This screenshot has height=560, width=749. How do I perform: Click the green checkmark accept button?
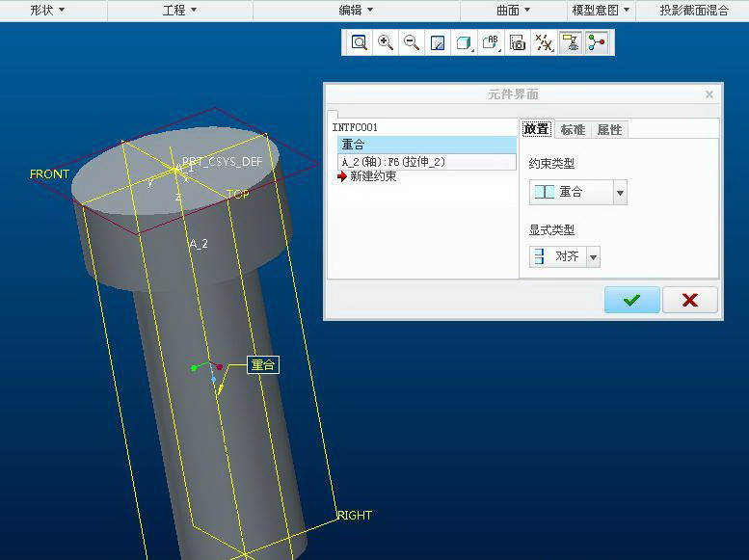point(631,300)
